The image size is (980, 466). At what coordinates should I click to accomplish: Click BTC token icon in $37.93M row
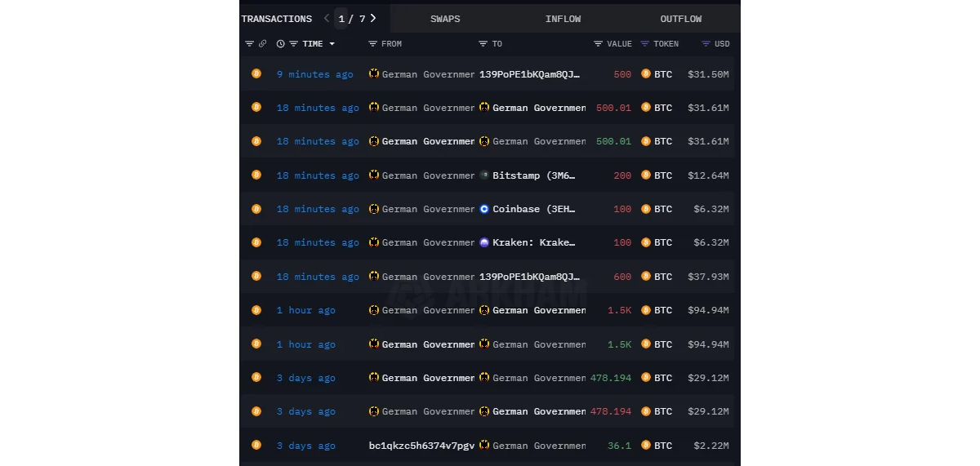click(646, 276)
